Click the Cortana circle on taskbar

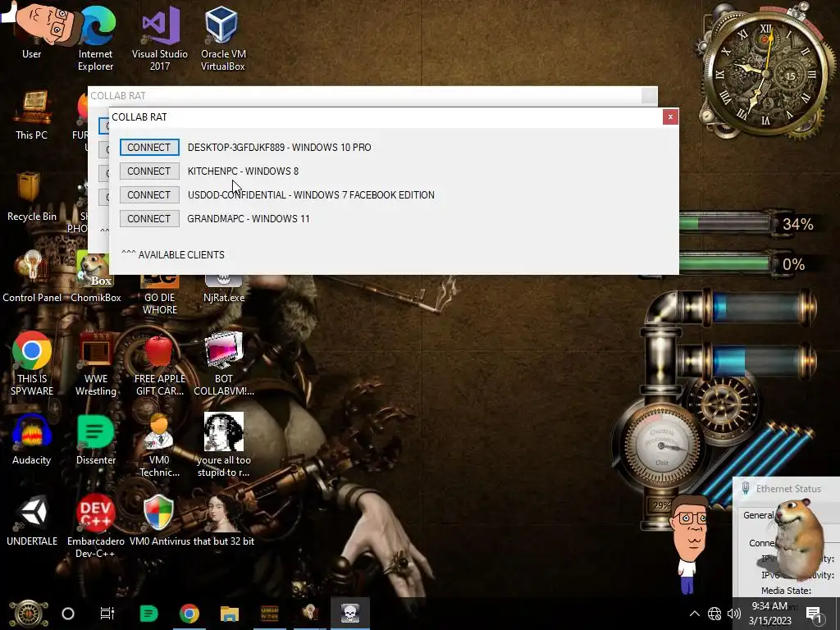[68, 614]
